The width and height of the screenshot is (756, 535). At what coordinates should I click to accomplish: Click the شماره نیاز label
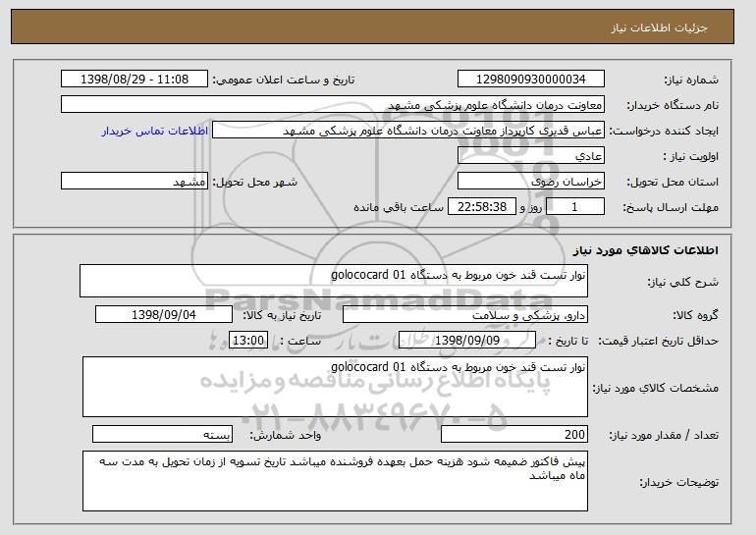click(x=691, y=80)
